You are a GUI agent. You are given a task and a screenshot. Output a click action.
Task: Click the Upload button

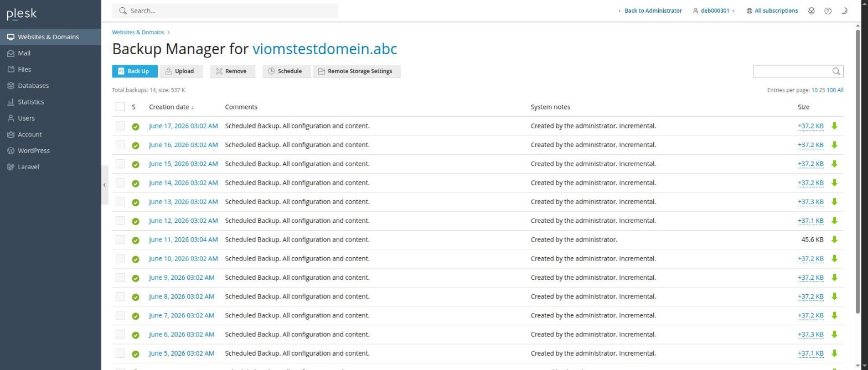tap(181, 71)
